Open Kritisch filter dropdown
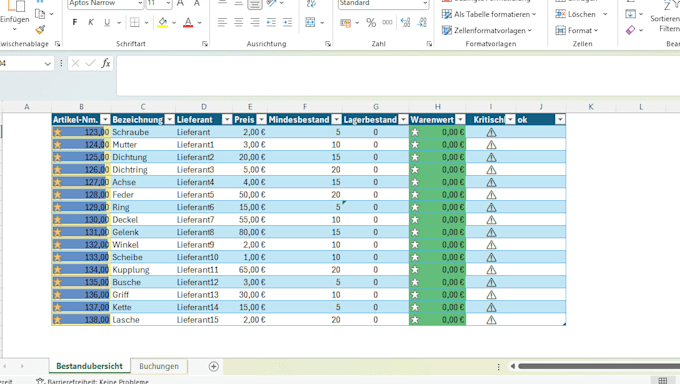 [510, 120]
